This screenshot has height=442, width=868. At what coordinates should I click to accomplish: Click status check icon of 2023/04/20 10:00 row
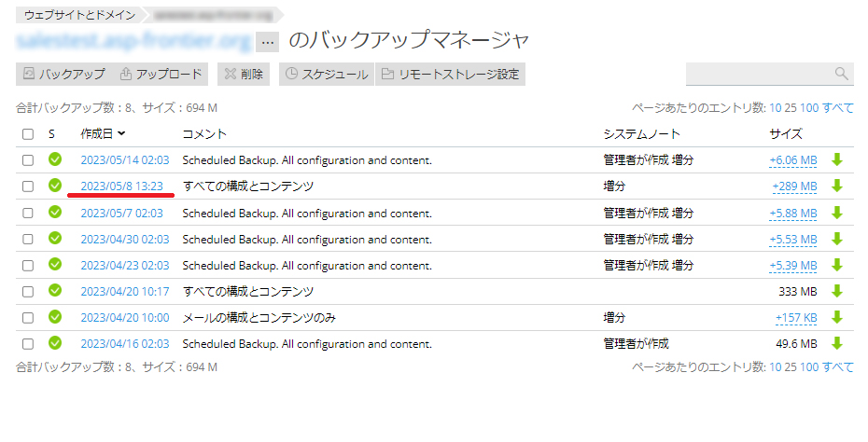(55, 317)
